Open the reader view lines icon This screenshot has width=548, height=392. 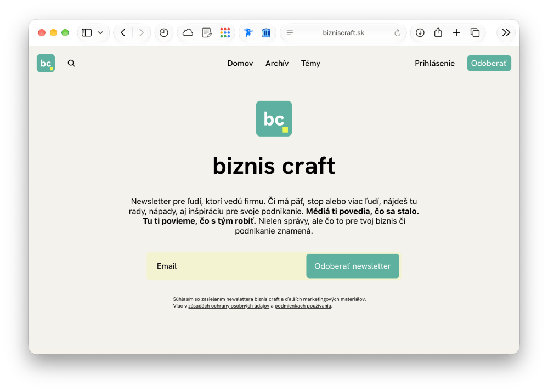point(290,33)
